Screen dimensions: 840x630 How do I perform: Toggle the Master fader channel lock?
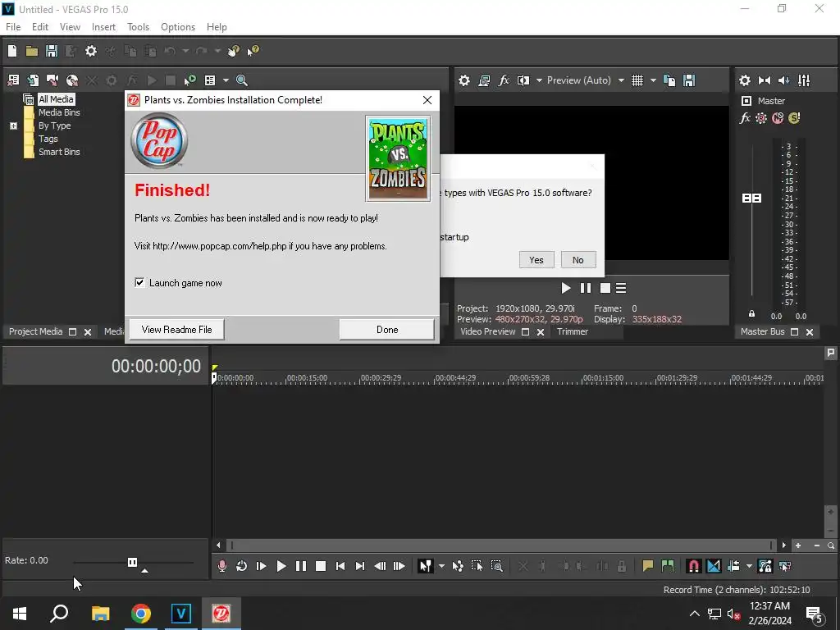pyautogui.click(x=751, y=314)
